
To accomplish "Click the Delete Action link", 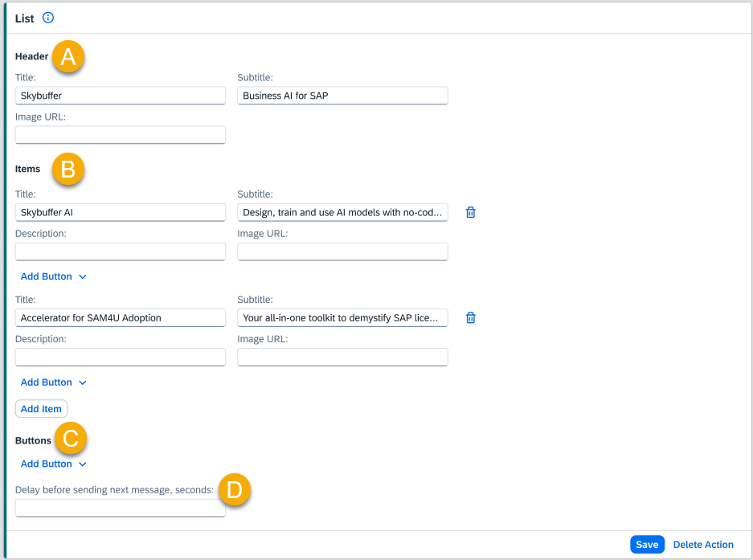I will click(703, 545).
